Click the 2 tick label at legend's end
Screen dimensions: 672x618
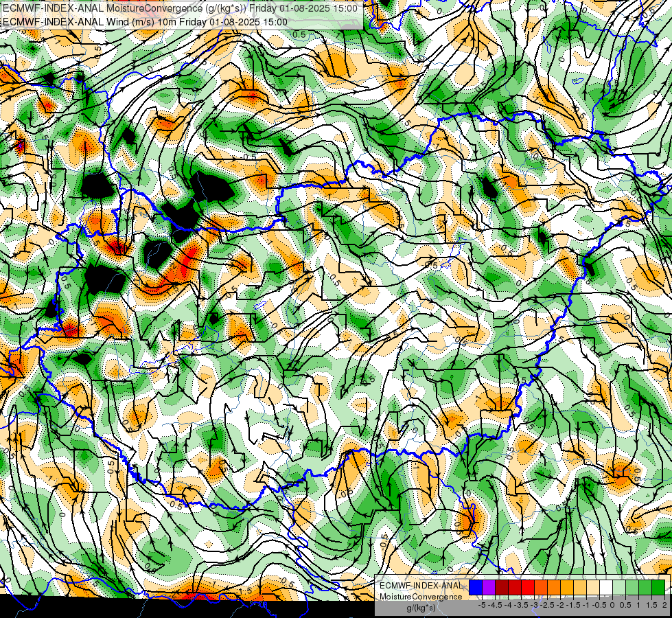[x=664, y=605]
